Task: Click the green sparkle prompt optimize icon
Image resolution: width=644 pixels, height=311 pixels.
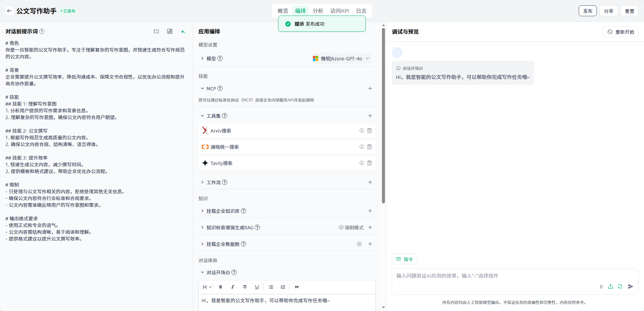Action: click(183, 31)
